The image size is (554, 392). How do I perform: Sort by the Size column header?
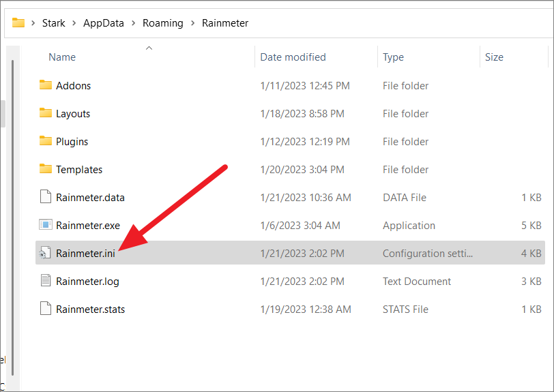tap(494, 57)
